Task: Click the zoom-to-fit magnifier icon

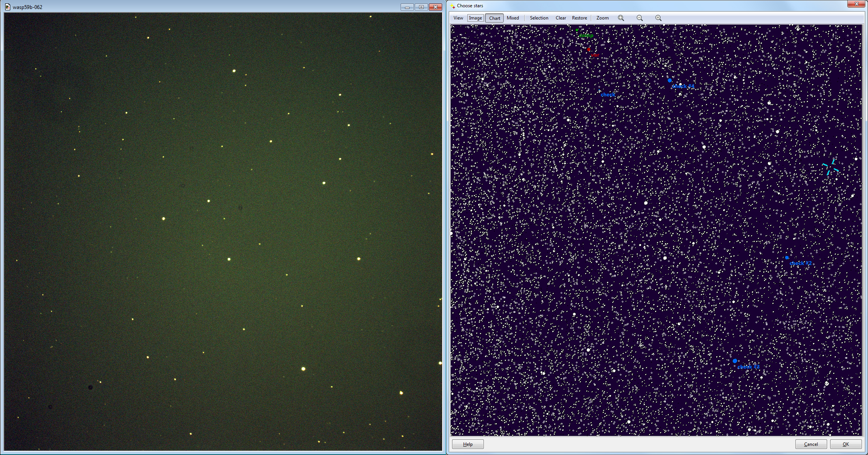Action: 621,18
